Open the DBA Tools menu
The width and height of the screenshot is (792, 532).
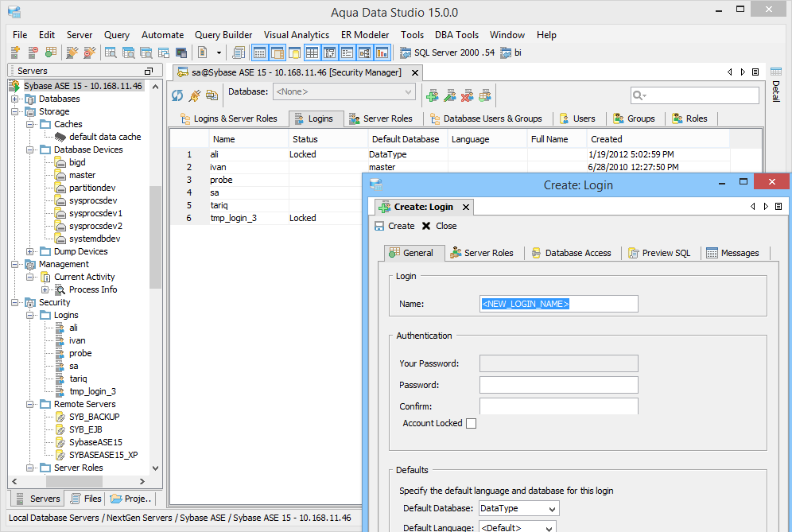pyautogui.click(x=456, y=35)
